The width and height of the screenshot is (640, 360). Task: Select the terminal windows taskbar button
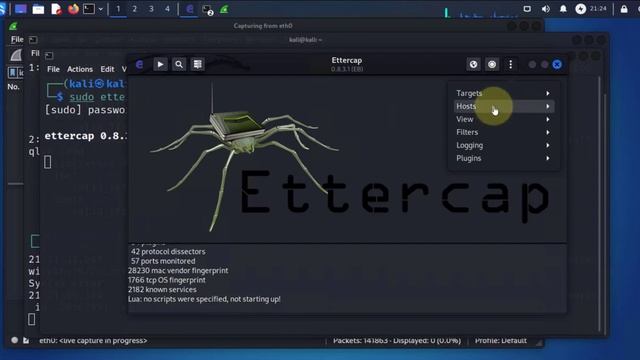point(208,9)
